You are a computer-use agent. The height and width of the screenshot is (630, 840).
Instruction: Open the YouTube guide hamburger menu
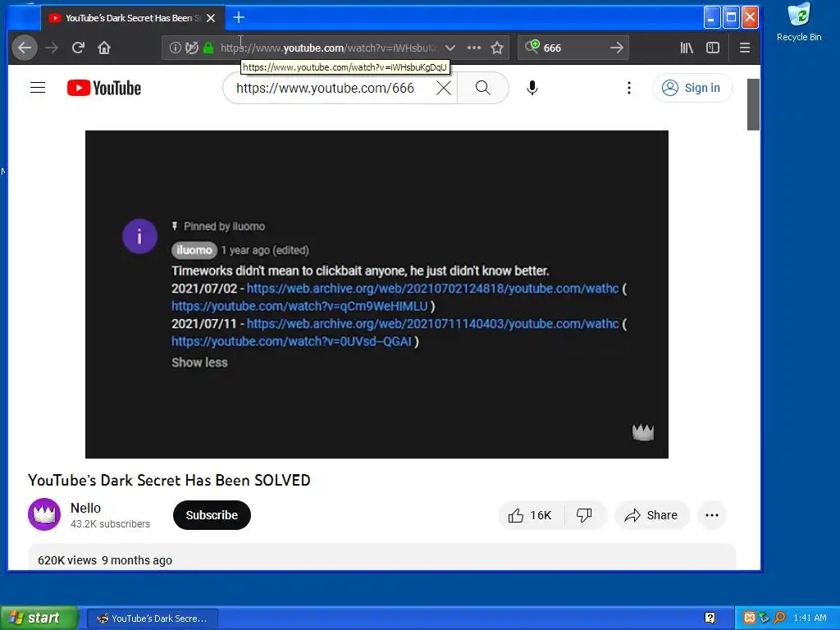(38, 87)
